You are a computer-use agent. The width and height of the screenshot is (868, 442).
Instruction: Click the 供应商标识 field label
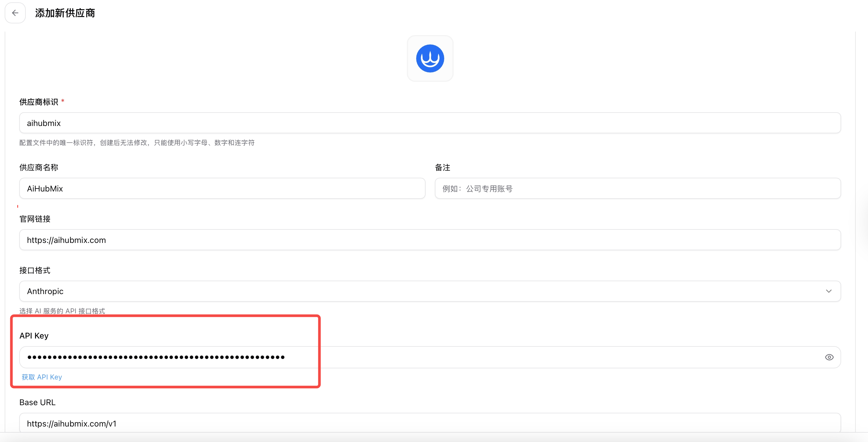39,102
